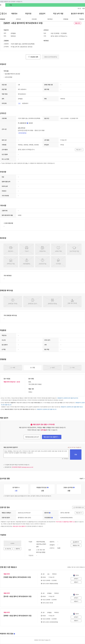Screen dimensions: 85x644
Task: Open 개인정보보호법 상세 보기
Action: pos(32,437)
